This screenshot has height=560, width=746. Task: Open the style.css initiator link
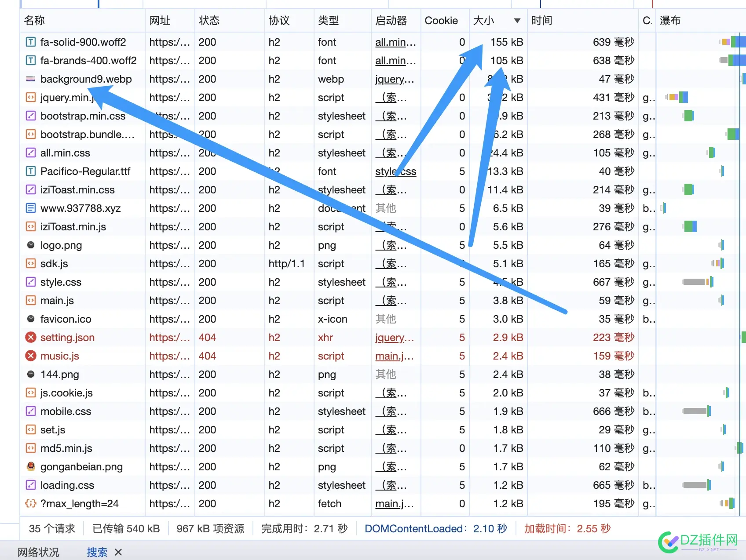pos(395,171)
